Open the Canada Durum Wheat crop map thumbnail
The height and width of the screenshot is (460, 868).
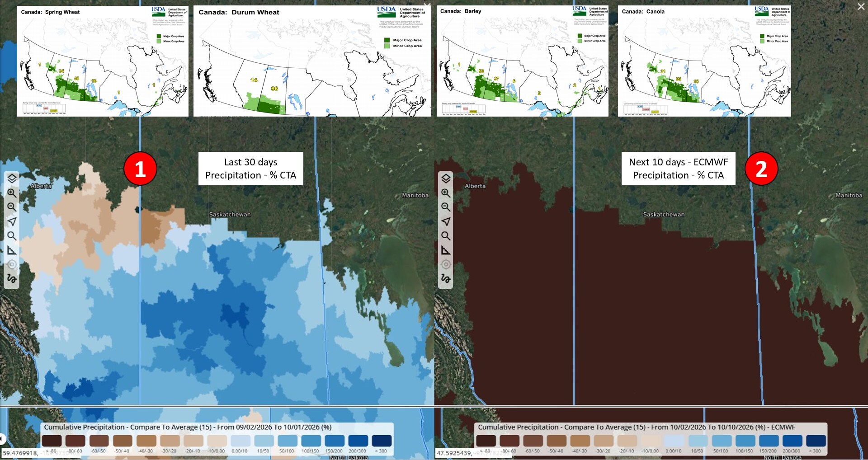(312, 61)
